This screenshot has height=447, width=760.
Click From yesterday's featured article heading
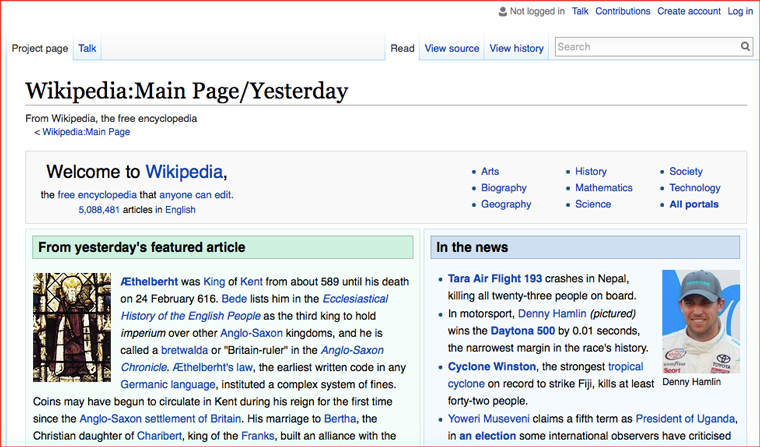point(142,247)
